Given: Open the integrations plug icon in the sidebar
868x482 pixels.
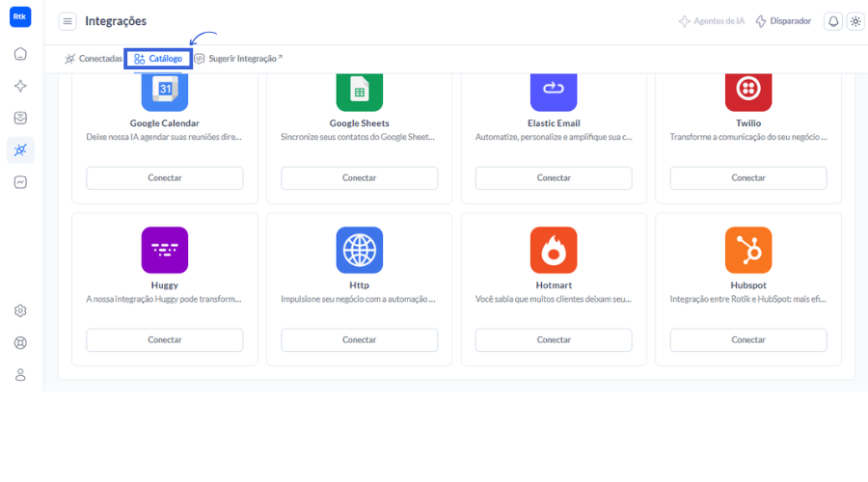Looking at the screenshot, I should [x=20, y=150].
